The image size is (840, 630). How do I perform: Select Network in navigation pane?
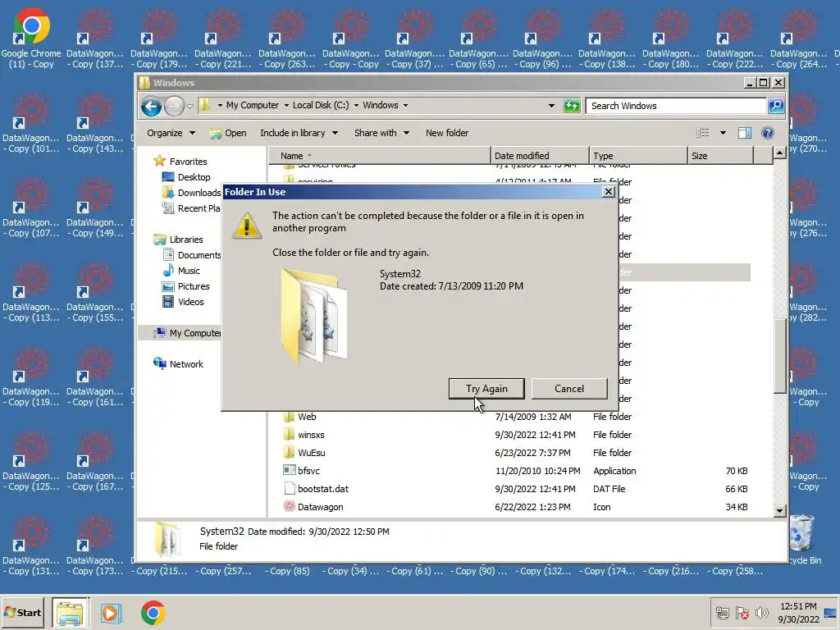click(178, 364)
